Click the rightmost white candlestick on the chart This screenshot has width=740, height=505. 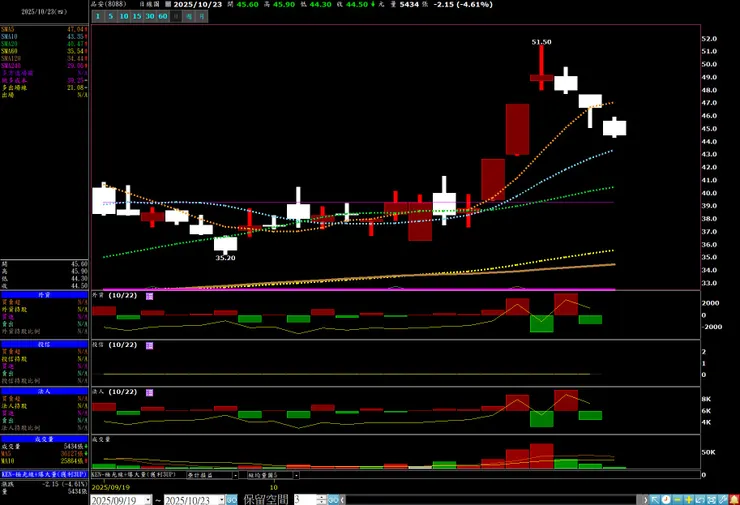[x=614, y=128]
